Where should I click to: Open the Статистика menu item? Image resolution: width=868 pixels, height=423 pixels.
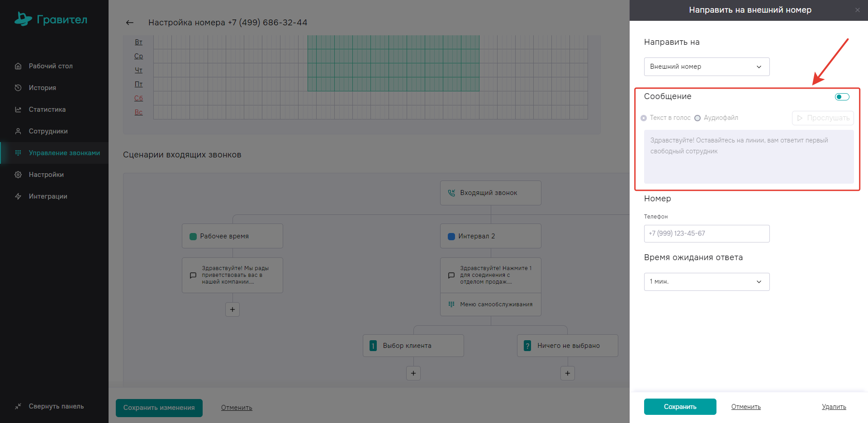pyautogui.click(x=47, y=109)
